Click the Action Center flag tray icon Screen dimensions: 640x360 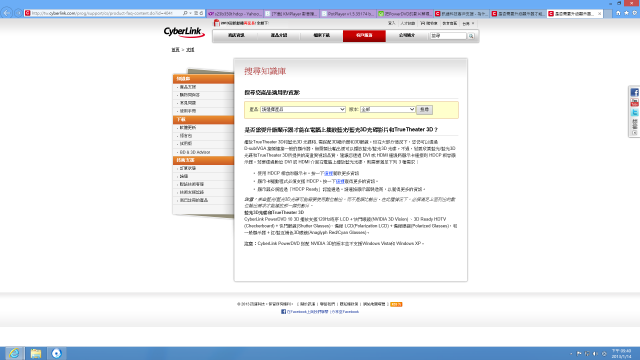(x=579, y=354)
